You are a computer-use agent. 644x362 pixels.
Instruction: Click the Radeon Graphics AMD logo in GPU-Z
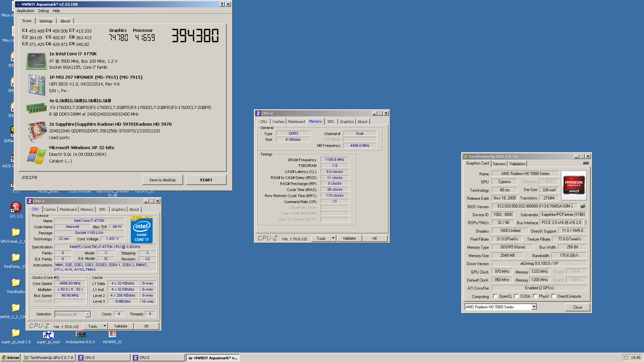point(574,185)
